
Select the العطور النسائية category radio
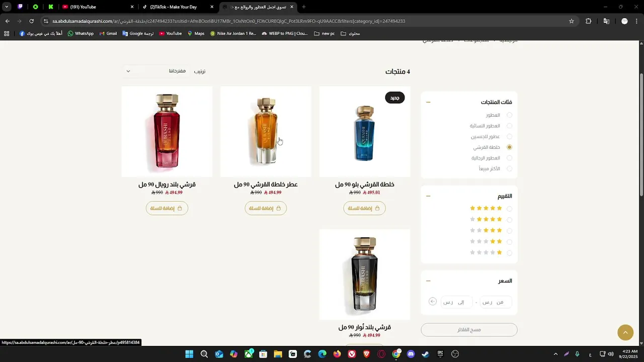coord(509,126)
